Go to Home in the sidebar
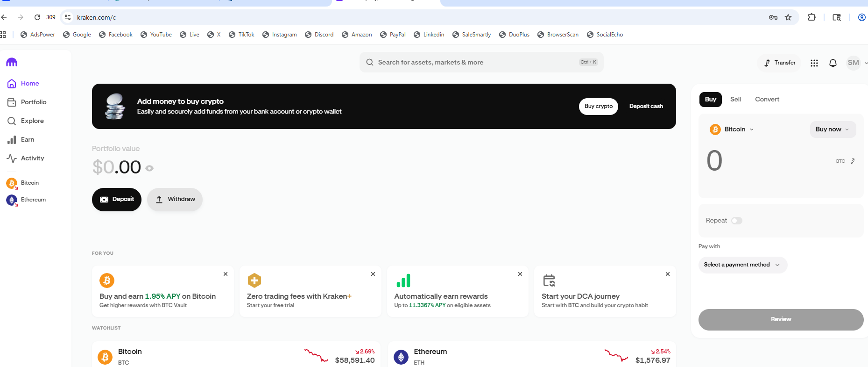Screen dimensions: 868x367 tap(23, 84)
